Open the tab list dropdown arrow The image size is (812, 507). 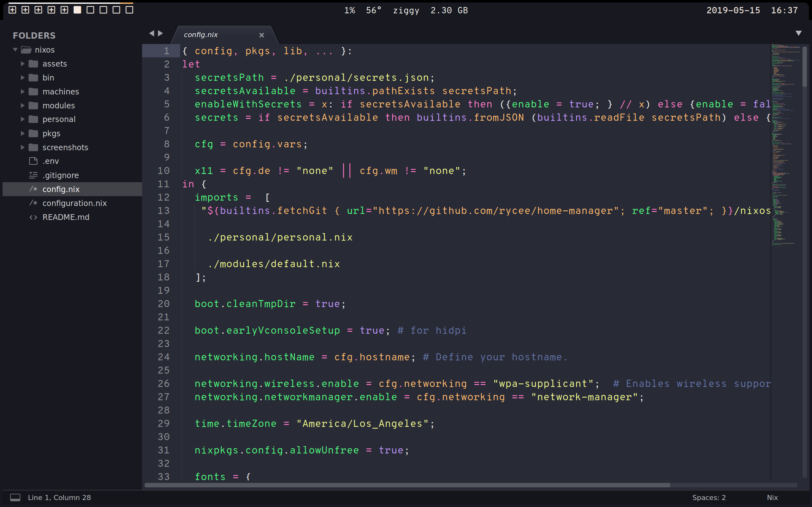(799, 33)
